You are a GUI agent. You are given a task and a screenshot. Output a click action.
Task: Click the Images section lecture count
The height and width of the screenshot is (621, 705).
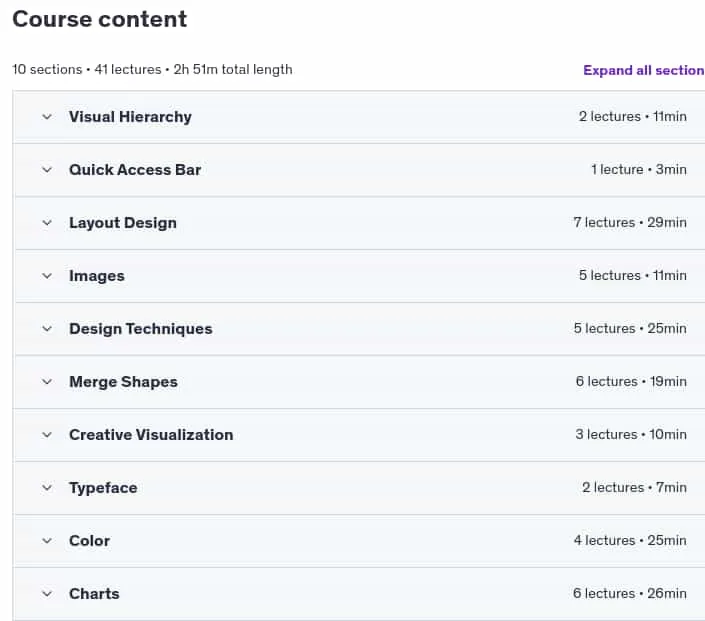pos(610,275)
